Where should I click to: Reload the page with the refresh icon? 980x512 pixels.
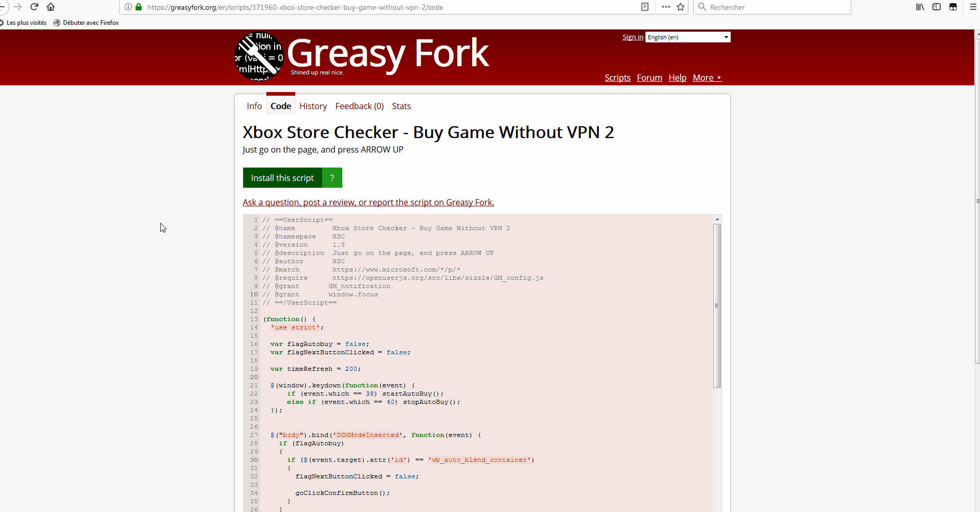[x=34, y=7]
